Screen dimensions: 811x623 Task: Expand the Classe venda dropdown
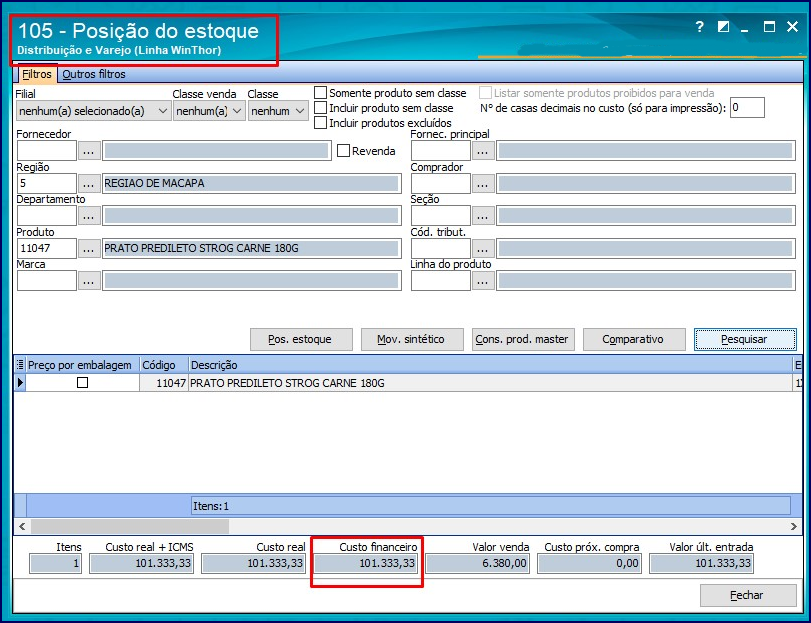[237, 111]
